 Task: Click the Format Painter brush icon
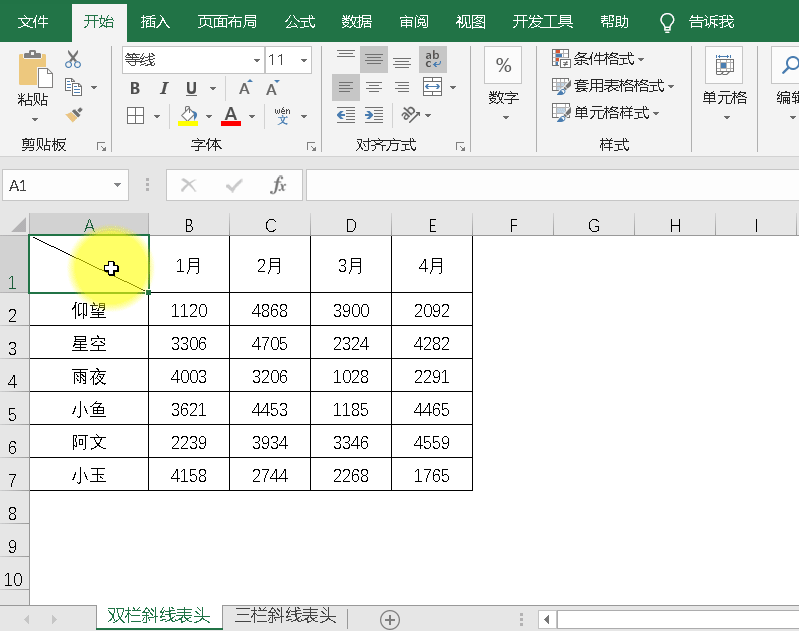point(73,114)
